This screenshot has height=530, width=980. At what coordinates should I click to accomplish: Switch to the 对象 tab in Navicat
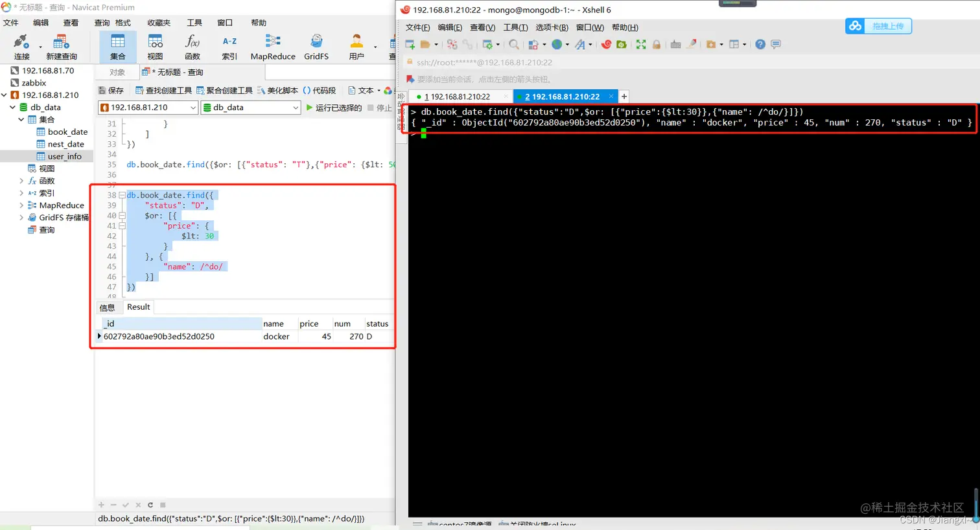coord(117,72)
